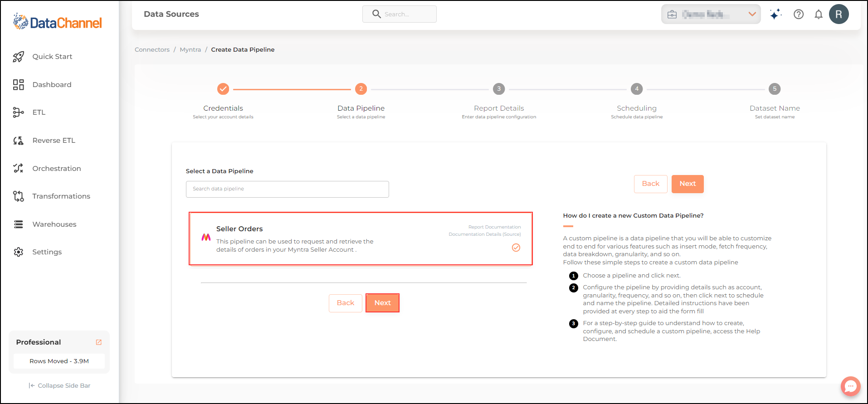Open Reverse ETL in sidebar
Viewport: 868px width, 404px height.
[54, 141]
